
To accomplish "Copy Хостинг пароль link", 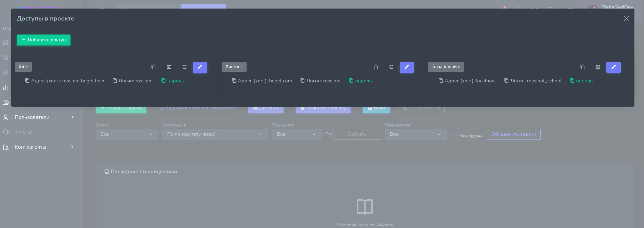I will [360, 81].
